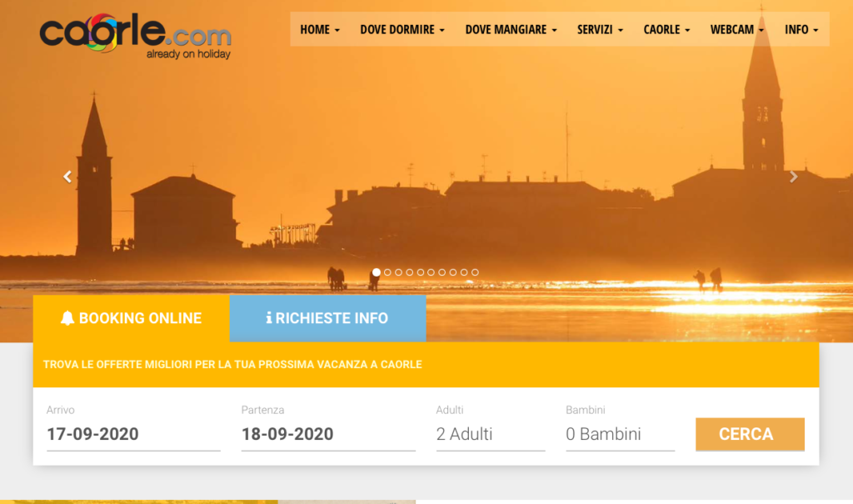
Task: Click the Partenza date field
Action: point(328,434)
